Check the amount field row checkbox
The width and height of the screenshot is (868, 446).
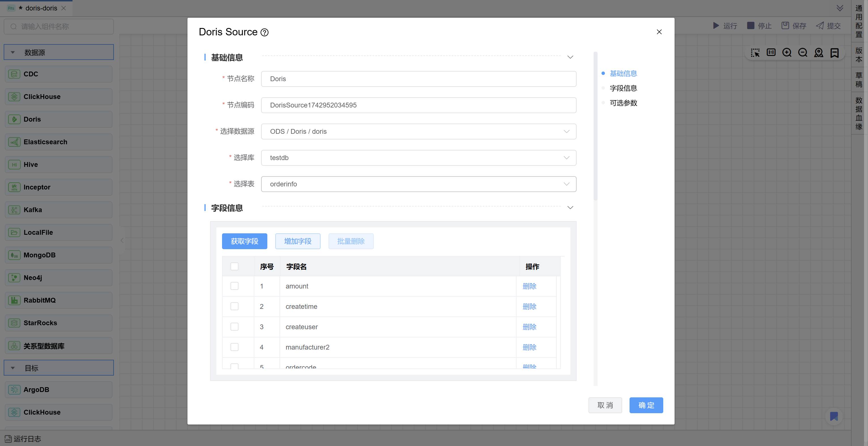coord(234,286)
